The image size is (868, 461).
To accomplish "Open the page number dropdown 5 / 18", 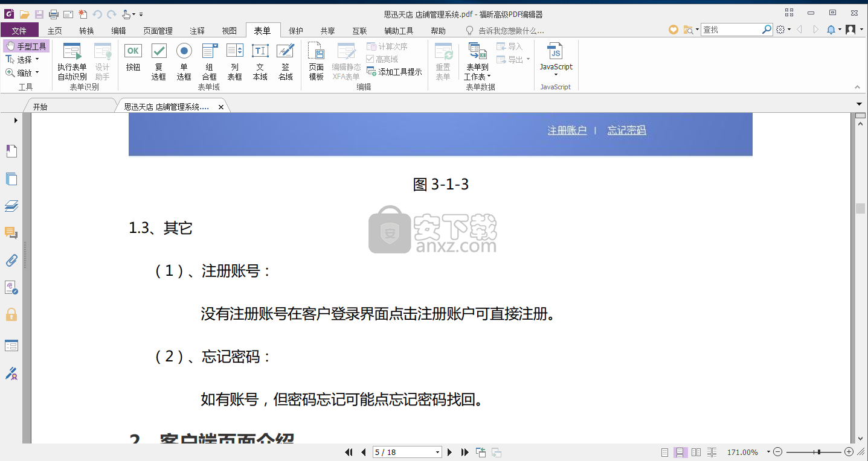I will click(438, 452).
